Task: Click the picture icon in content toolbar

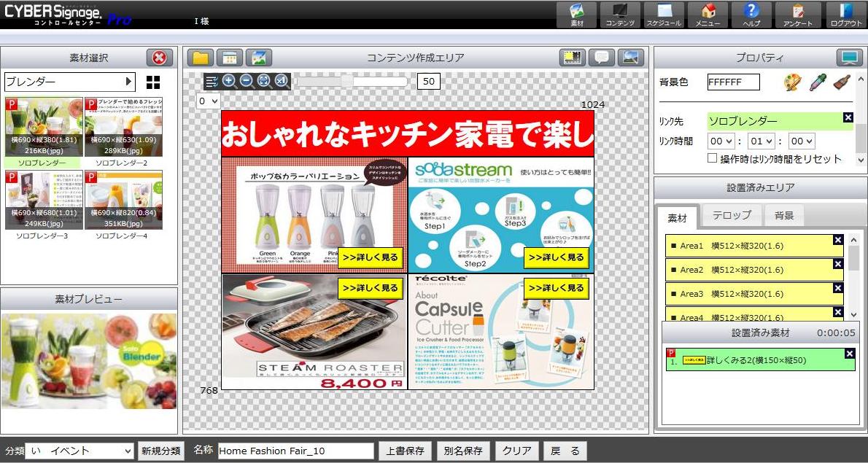Action: click(x=259, y=58)
